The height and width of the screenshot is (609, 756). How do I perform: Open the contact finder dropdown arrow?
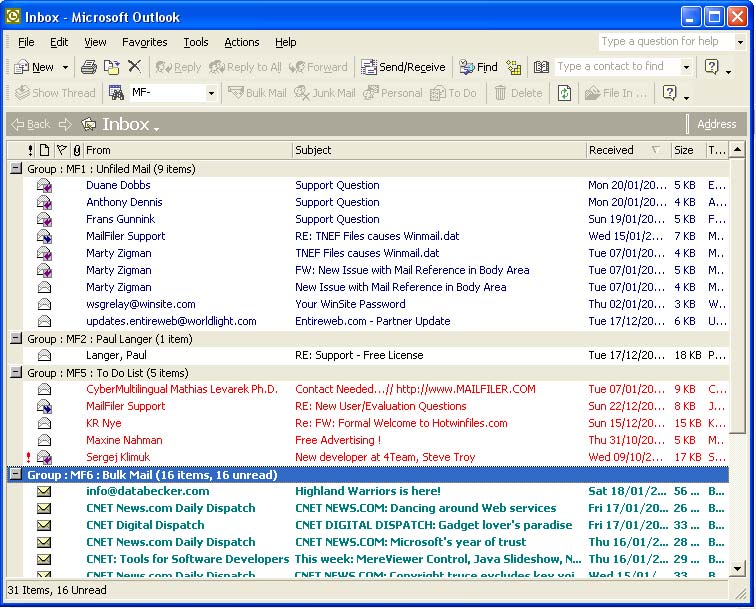(687, 67)
